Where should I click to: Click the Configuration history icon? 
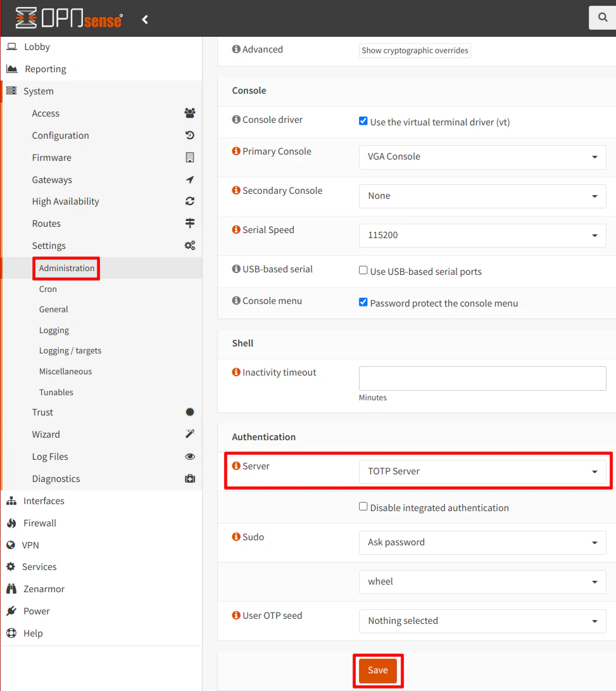190,135
